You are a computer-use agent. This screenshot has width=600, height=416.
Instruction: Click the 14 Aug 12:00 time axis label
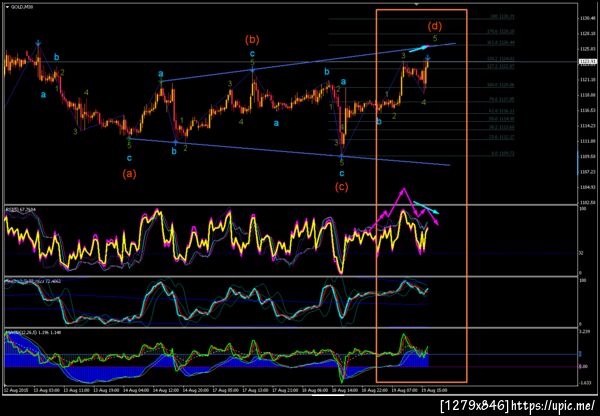point(164,390)
